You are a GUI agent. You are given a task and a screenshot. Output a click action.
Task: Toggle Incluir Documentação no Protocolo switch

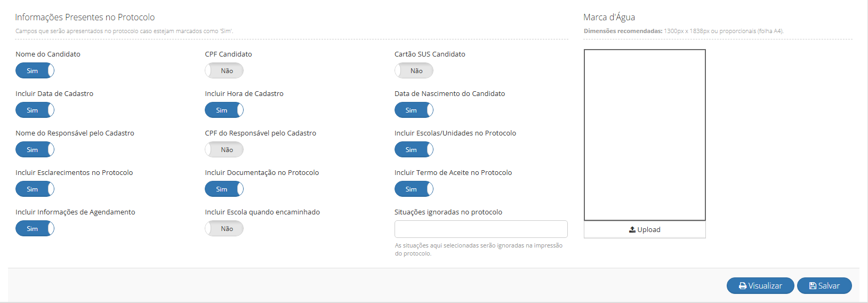pos(224,189)
